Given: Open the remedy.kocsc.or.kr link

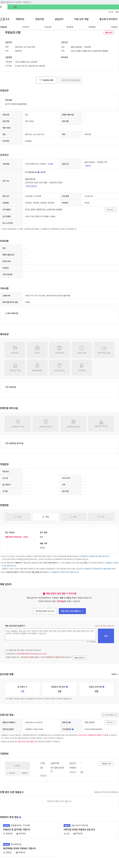Looking at the screenshot, I should (31, 654).
